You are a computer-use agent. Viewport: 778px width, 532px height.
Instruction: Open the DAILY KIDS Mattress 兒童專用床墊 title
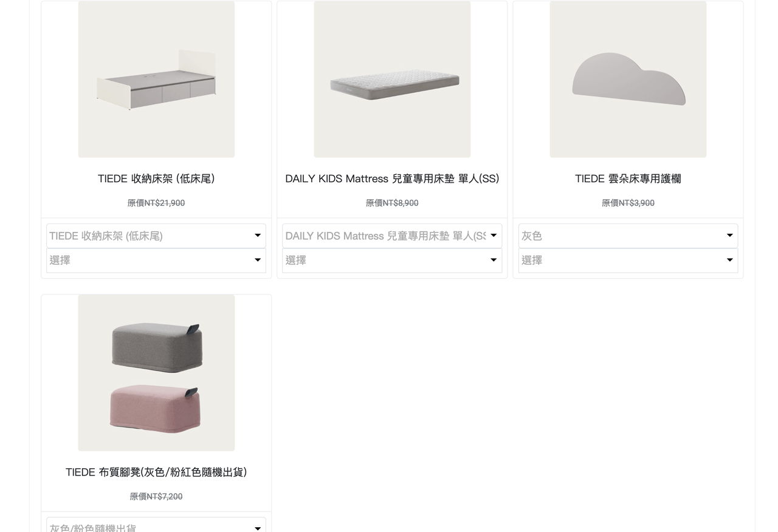point(392,179)
